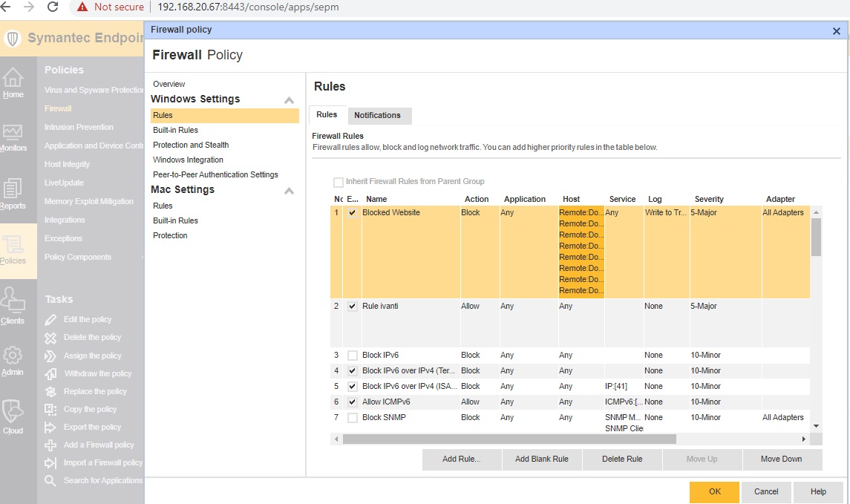Screen dimensions: 850x504
Task: Collapse the Mac Settings section
Action: coord(289,191)
